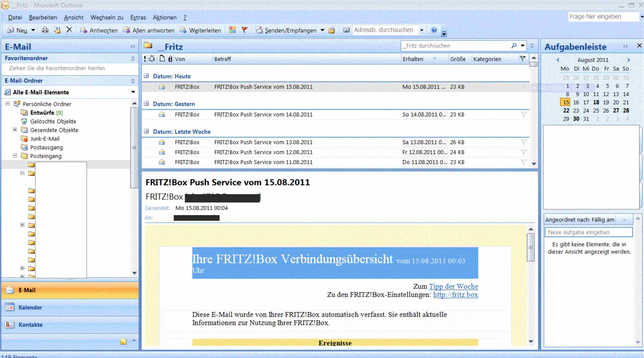
Task: Open the Ansicht menu
Action: click(x=74, y=17)
